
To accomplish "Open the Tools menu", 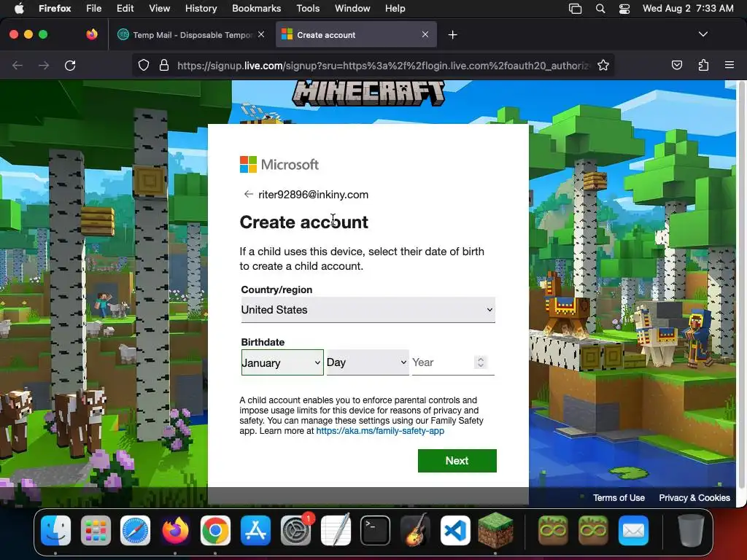I will pos(308,8).
